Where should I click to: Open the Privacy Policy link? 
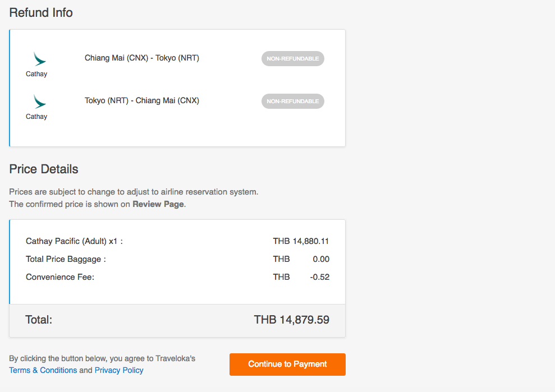point(119,370)
